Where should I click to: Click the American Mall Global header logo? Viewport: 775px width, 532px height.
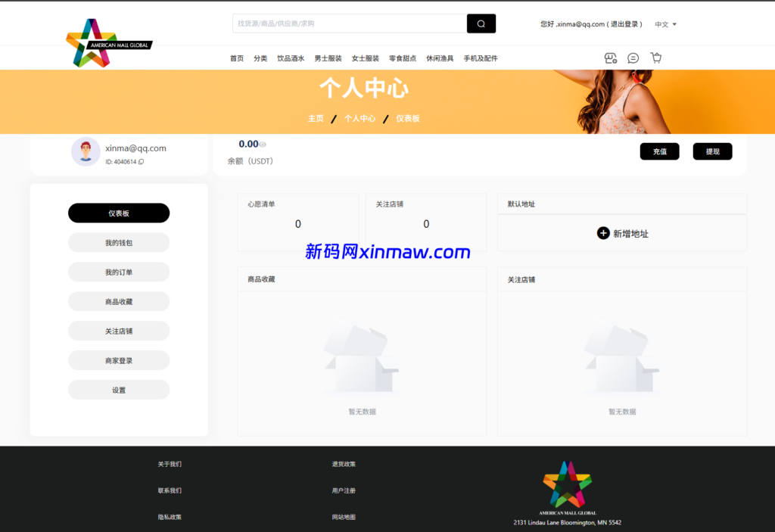[x=109, y=43]
